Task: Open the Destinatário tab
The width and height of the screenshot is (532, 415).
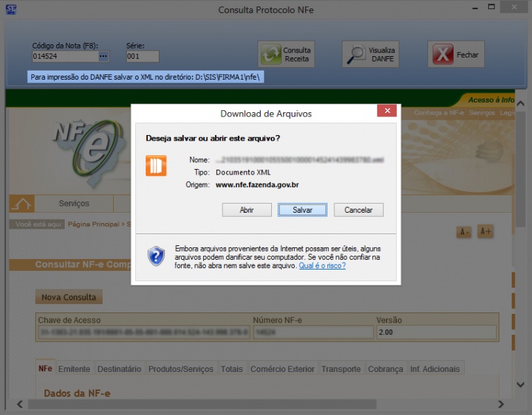Action: pos(119,369)
